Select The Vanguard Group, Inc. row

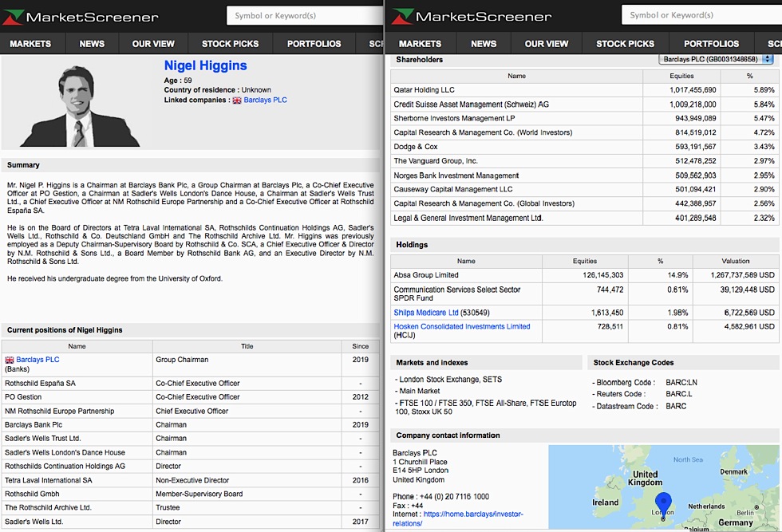click(x=583, y=161)
